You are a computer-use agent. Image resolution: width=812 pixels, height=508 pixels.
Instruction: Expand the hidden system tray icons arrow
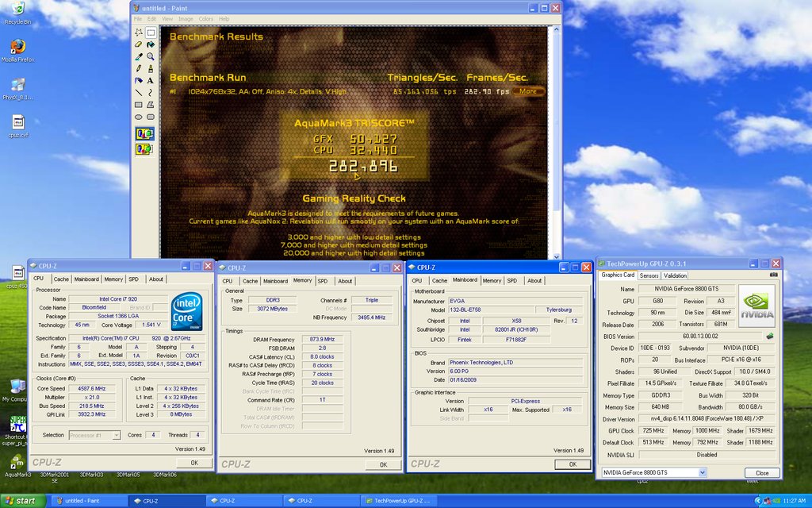tap(758, 502)
